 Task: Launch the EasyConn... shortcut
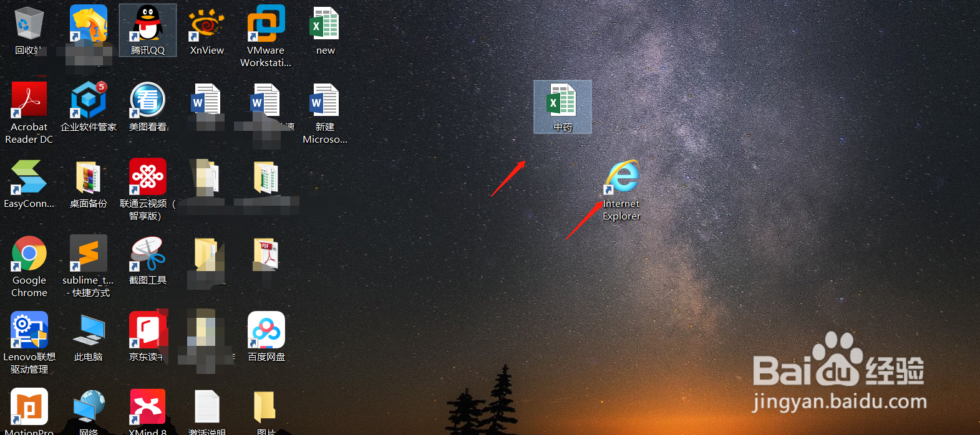[29, 183]
